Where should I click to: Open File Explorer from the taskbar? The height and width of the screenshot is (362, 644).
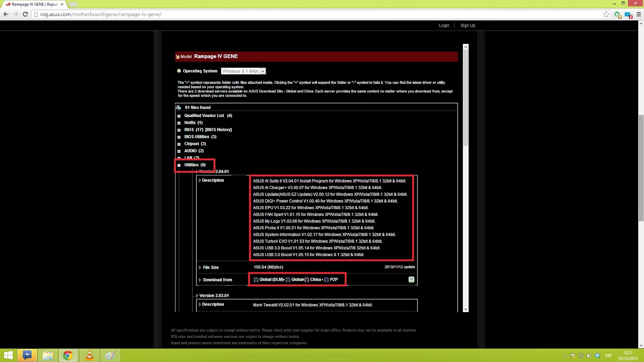coord(48,355)
